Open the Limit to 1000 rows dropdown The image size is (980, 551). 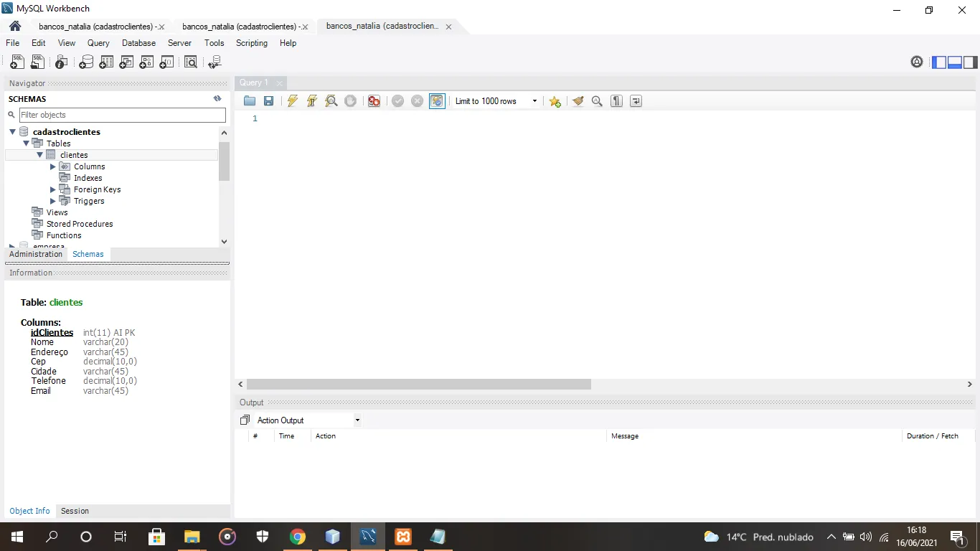(x=496, y=101)
